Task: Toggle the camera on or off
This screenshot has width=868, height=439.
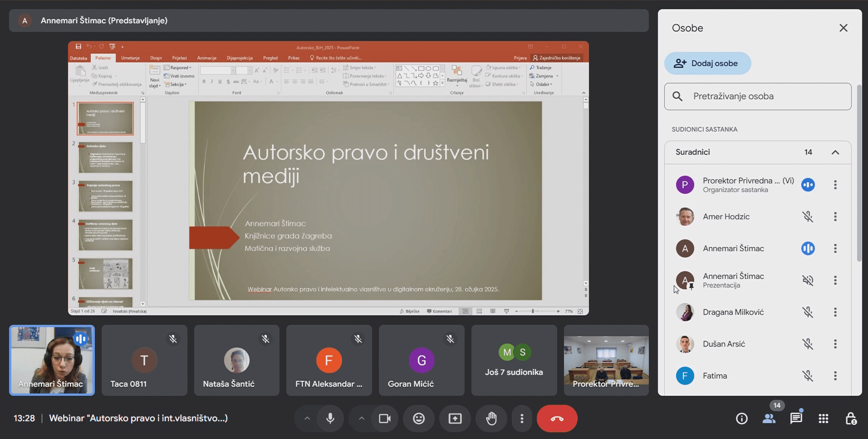Action: (385, 419)
